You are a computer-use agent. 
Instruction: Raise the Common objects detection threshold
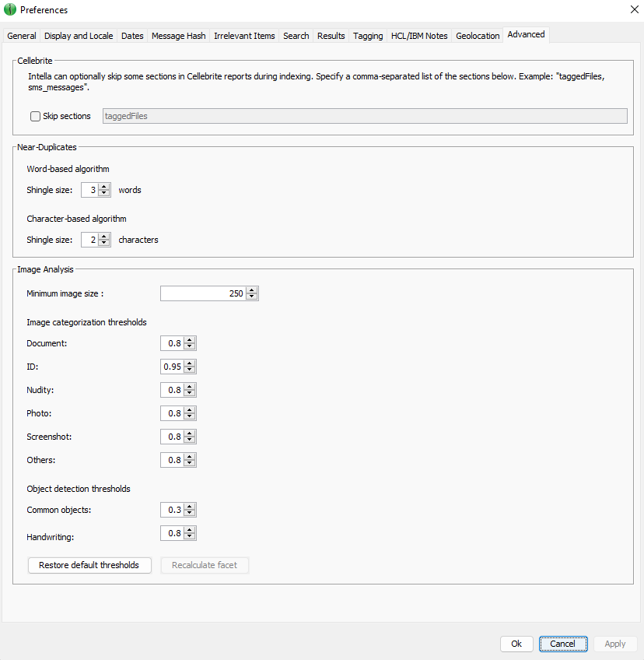(x=190, y=507)
